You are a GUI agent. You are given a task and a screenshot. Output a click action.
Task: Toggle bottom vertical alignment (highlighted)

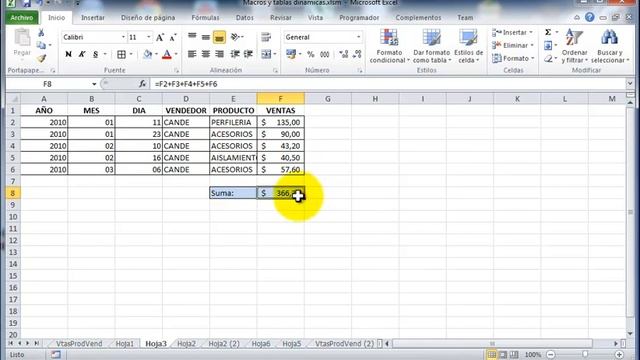tap(219, 37)
